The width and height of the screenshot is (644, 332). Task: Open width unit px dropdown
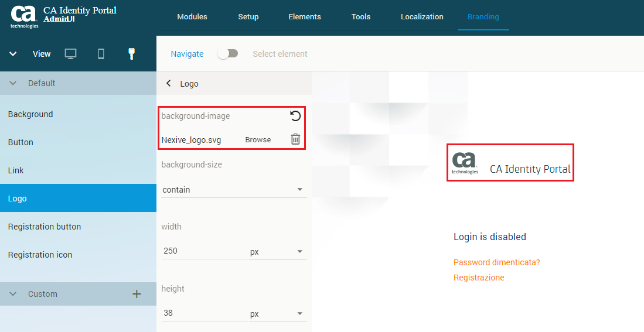point(278,252)
